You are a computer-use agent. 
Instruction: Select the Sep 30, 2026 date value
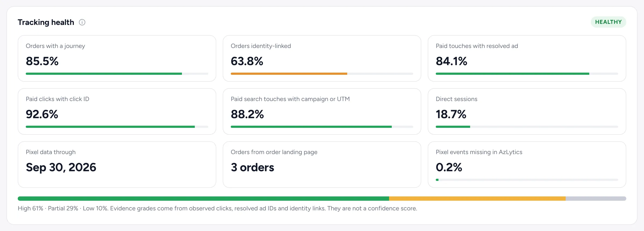pyautogui.click(x=61, y=167)
